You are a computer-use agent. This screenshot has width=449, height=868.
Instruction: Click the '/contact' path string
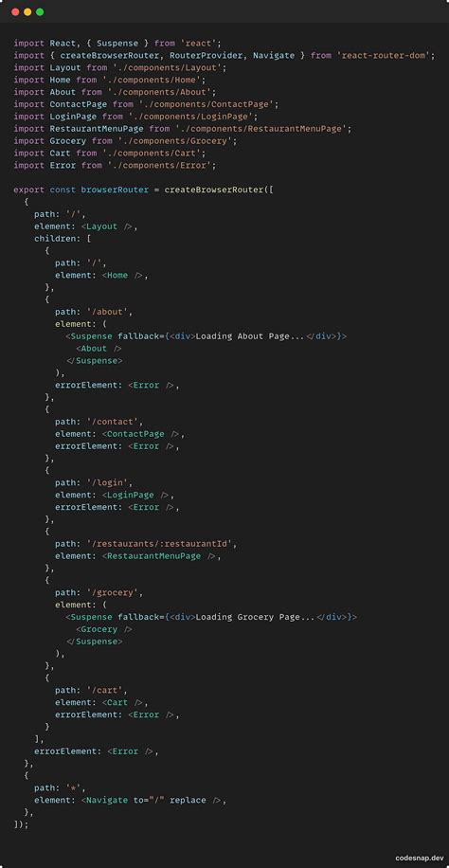[113, 422]
